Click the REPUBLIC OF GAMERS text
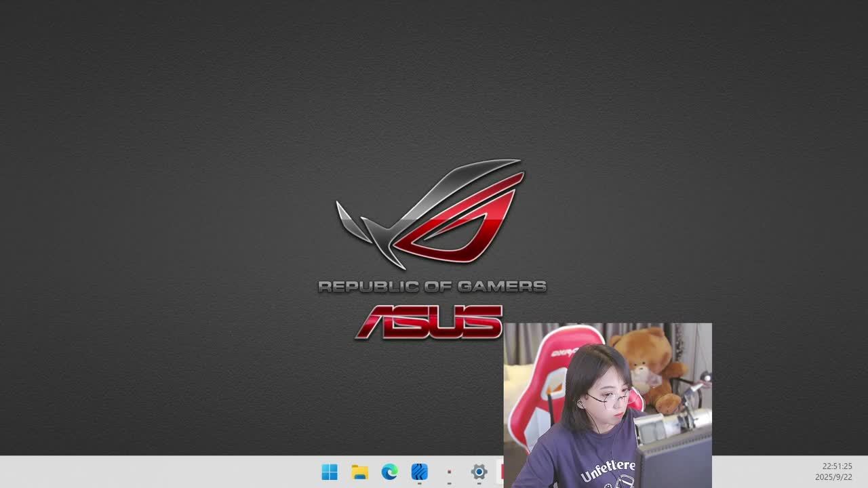868x488 pixels. point(432,287)
